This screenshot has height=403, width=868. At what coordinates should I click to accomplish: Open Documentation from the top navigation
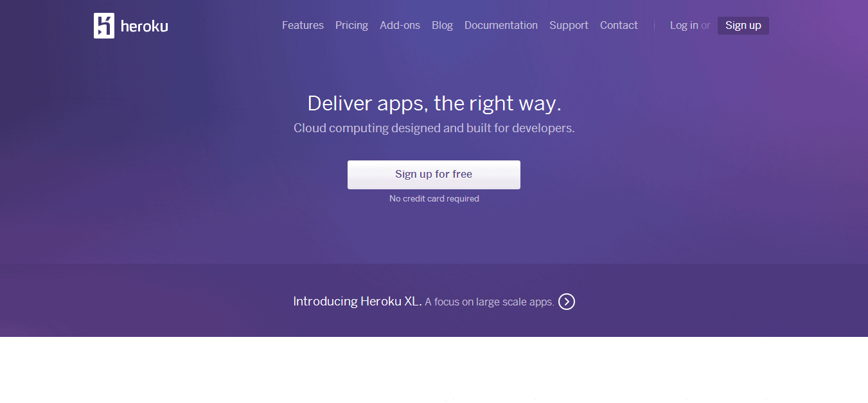tap(501, 26)
